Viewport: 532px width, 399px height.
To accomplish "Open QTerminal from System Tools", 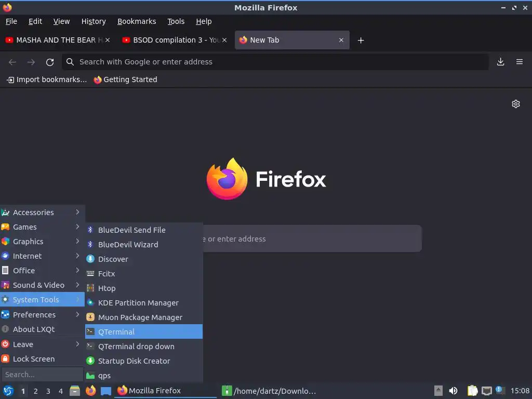I will (144, 331).
